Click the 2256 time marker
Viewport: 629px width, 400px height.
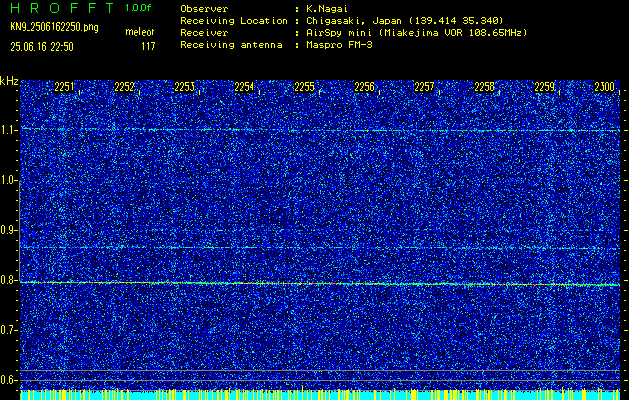click(x=364, y=87)
